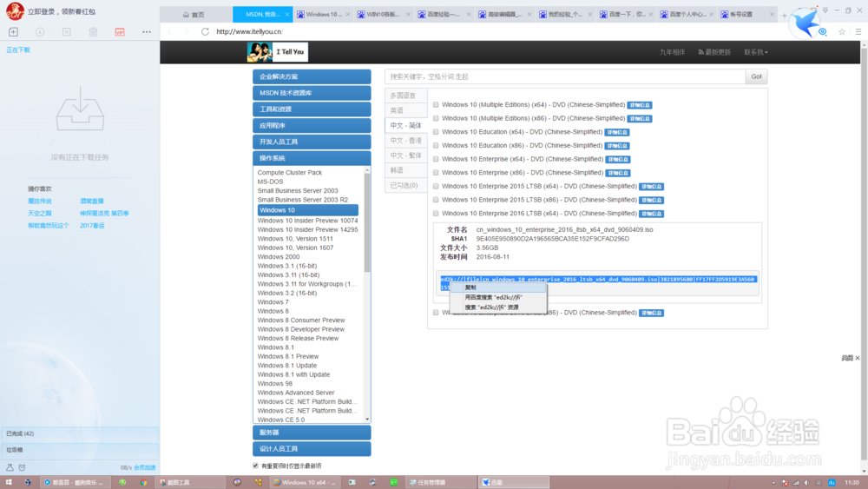Click the blue eye icon in address bar
Screen dimensions: 868x489
coord(823,31)
